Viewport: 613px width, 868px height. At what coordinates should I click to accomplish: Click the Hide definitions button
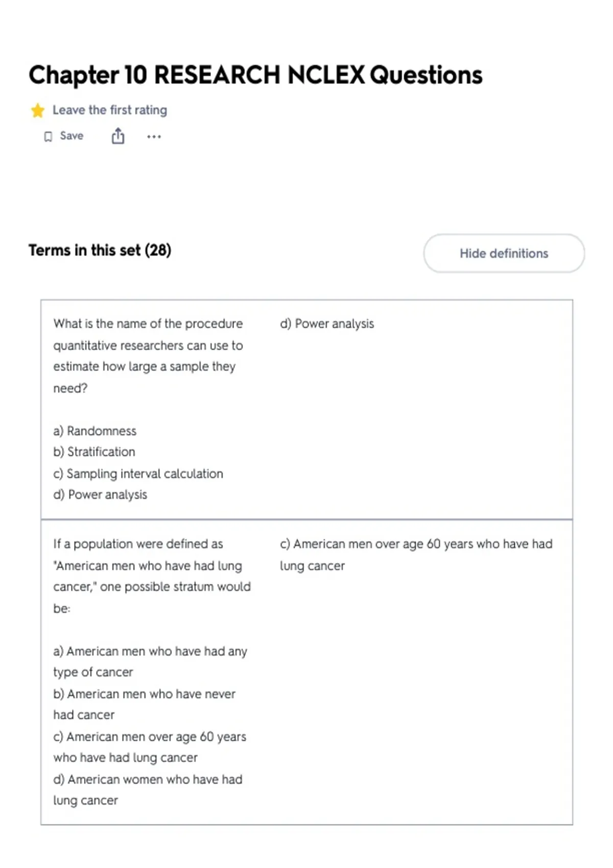(504, 253)
